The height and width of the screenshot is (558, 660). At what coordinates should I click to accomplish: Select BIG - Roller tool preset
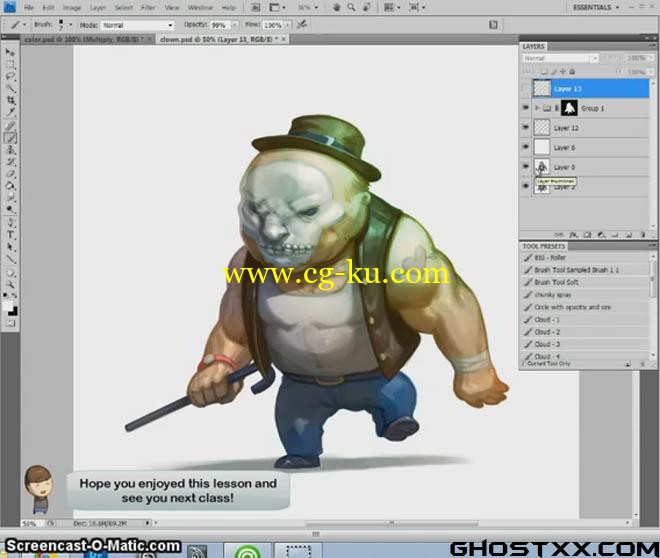pos(585,258)
